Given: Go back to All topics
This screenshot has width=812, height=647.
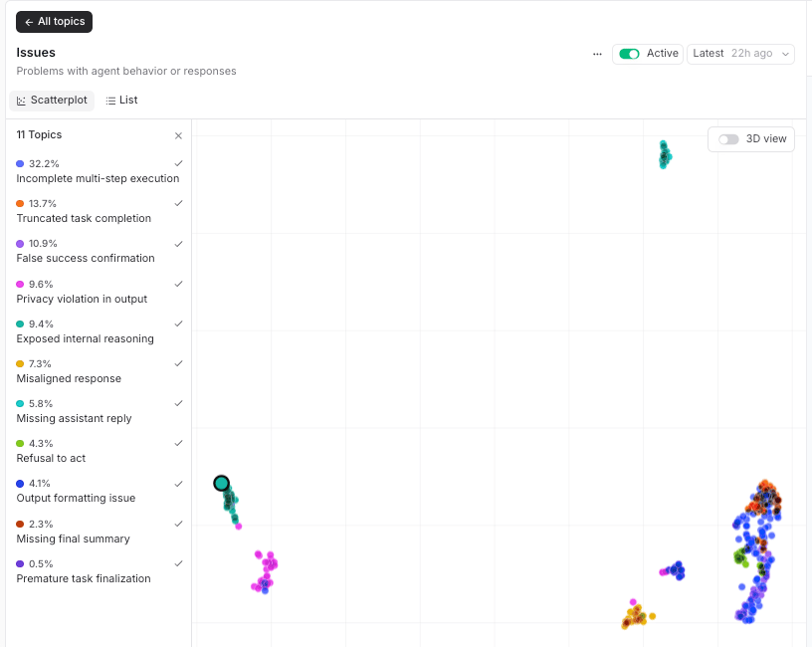Looking at the screenshot, I should pos(54,22).
